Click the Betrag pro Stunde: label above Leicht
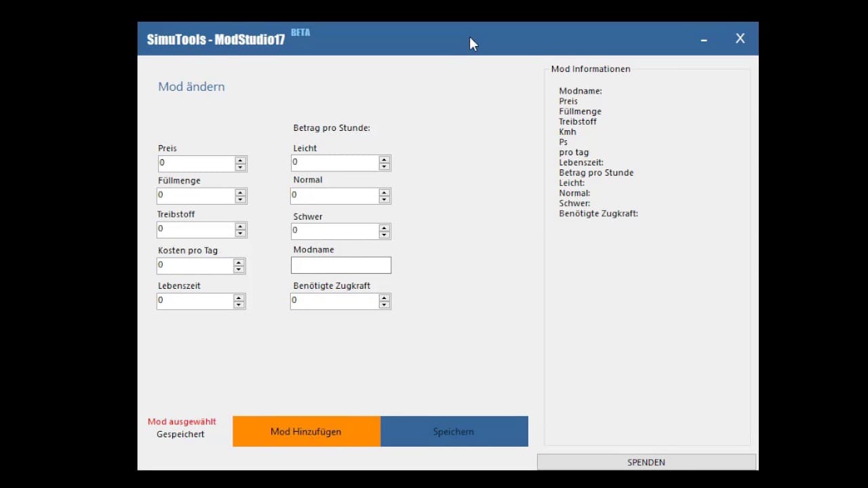This screenshot has width=868, height=488. tap(332, 128)
